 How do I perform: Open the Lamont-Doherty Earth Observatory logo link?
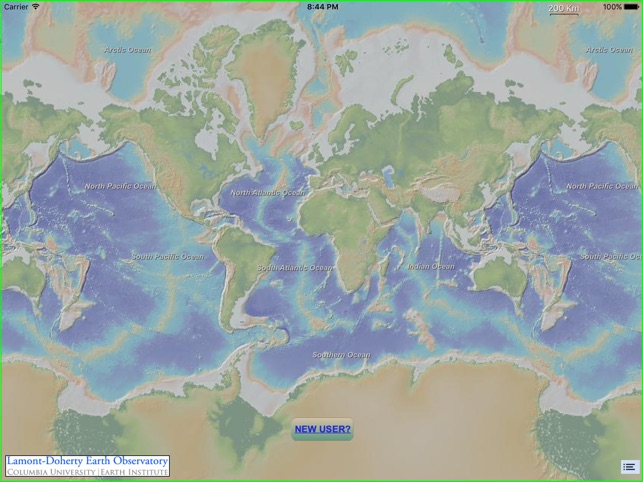[87, 466]
